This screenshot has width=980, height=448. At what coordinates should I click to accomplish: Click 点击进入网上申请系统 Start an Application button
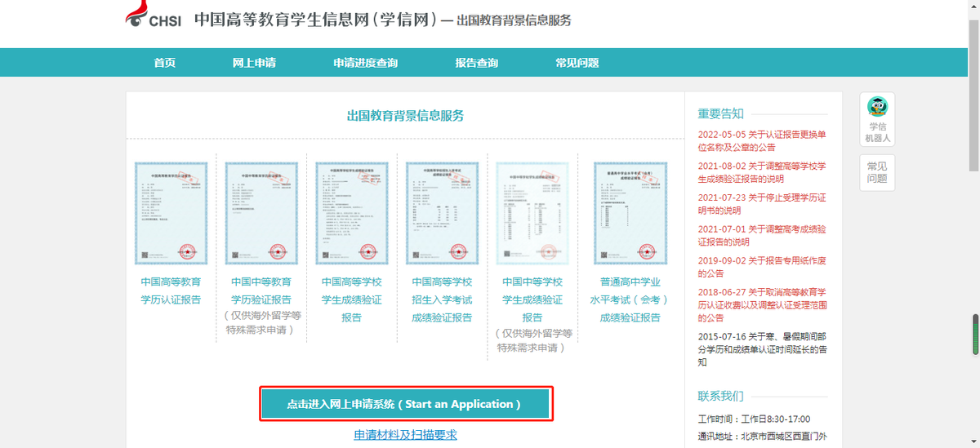[406, 404]
